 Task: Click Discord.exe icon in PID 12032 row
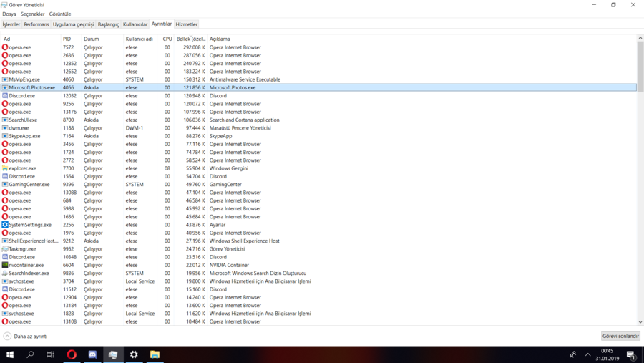click(x=5, y=96)
